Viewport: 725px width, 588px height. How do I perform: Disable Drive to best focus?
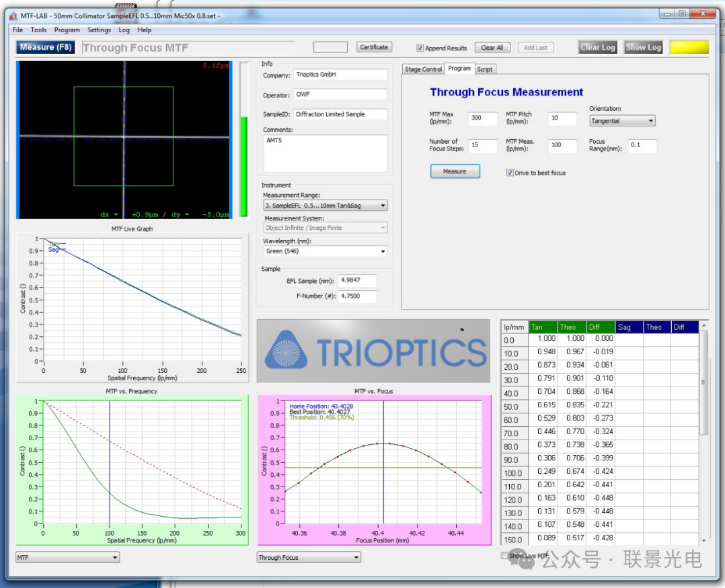click(510, 173)
